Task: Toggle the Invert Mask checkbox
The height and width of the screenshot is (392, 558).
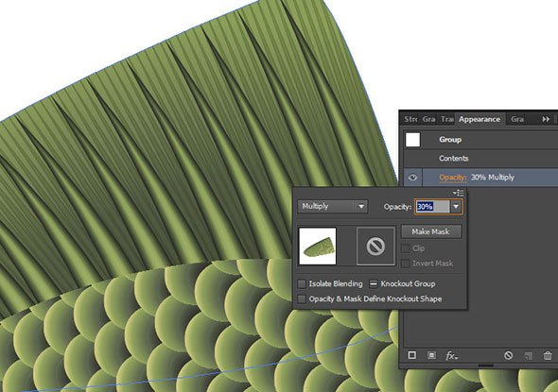Action: [x=405, y=264]
